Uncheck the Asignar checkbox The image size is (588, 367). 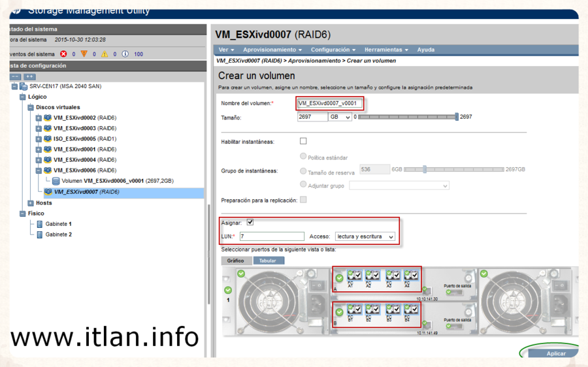point(250,223)
